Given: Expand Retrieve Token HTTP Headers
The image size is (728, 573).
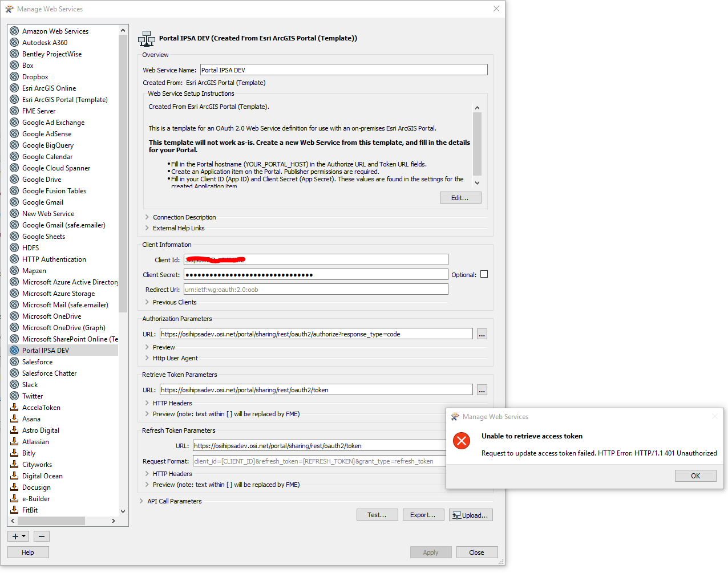Looking at the screenshot, I should coord(147,403).
